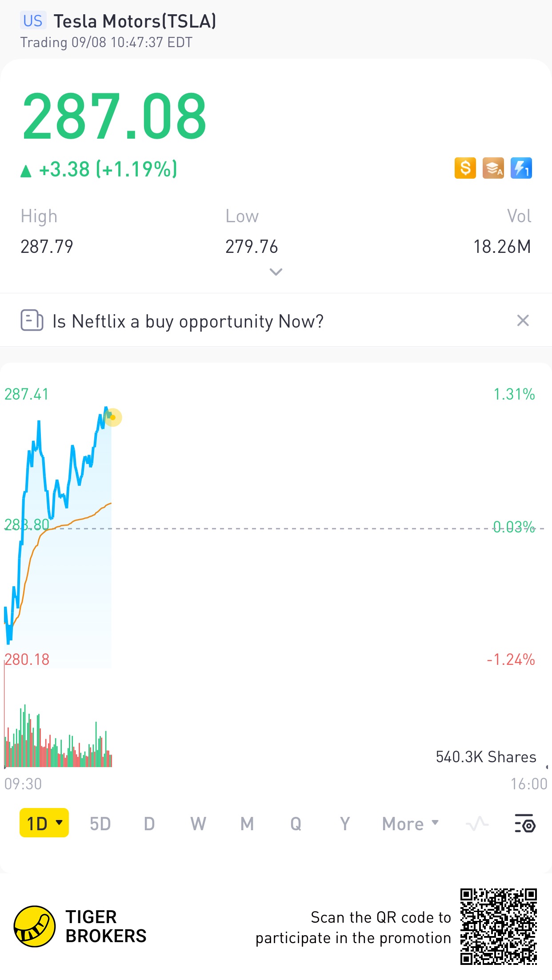Tap the US market badge

coord(33,21)
